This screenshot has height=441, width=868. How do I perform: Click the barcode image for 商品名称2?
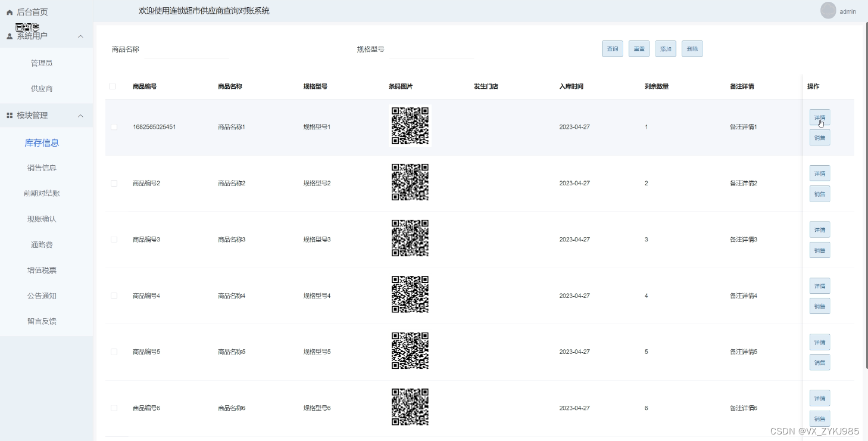click(x=410, y=182)
